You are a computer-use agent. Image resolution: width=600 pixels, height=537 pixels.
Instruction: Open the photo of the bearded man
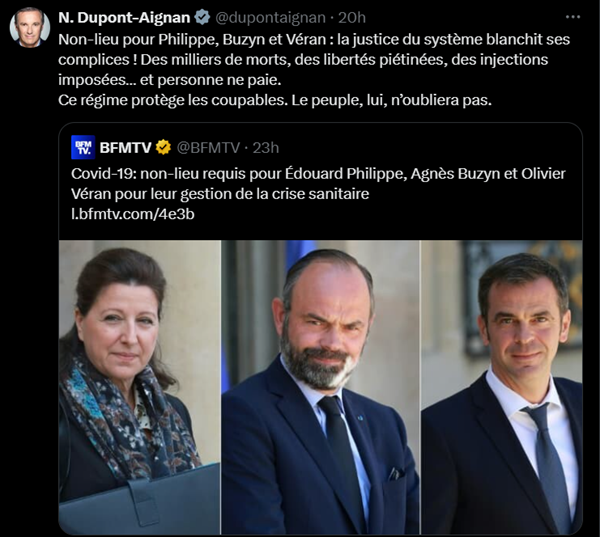[x=321, y=387]
